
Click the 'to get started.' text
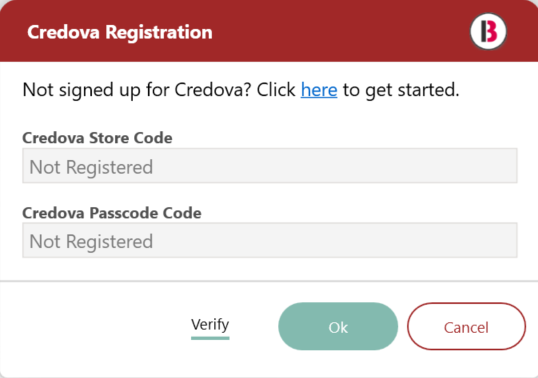click(401, 90)
